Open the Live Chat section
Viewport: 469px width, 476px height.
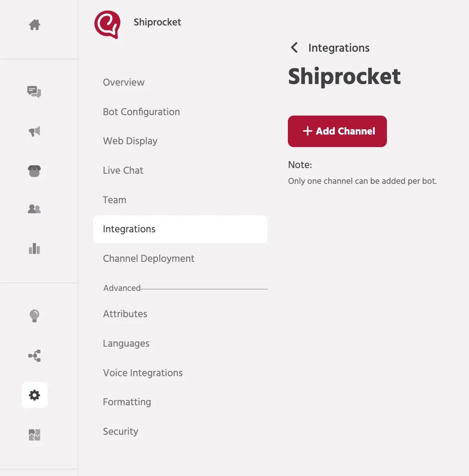(123, 170)
